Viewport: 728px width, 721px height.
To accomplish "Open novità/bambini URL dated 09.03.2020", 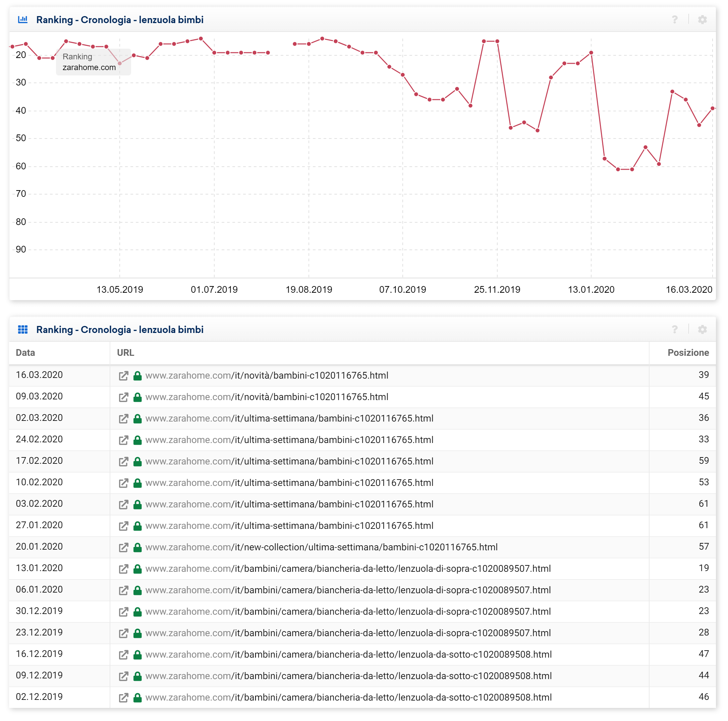I will point(267,397).
